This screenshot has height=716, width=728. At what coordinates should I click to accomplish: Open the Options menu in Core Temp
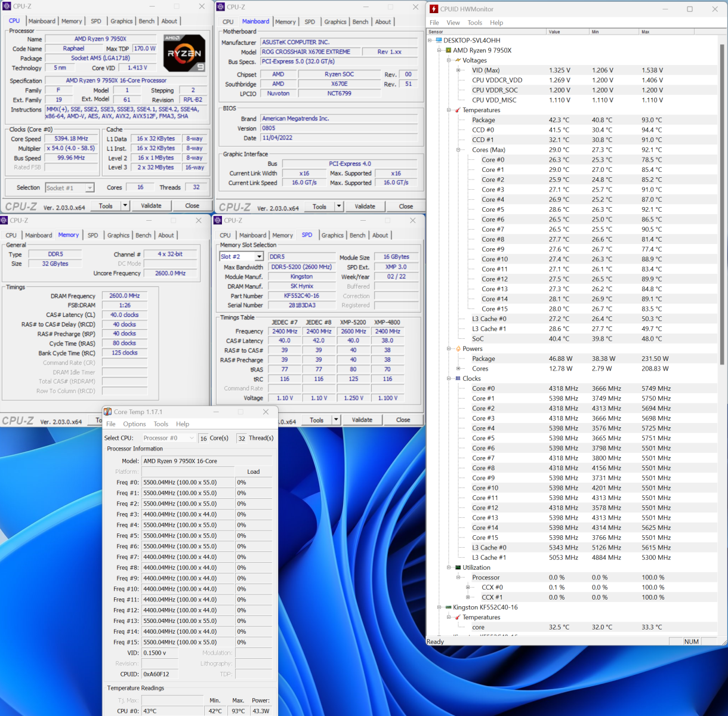tap(134, 424)
